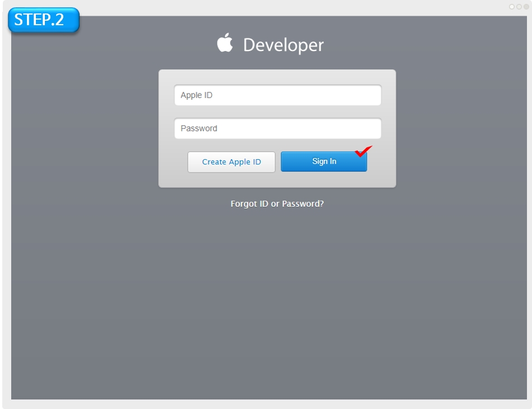Click the Developer heading text
The height and width of the screenshot is (409, 532).
[283, 45]
